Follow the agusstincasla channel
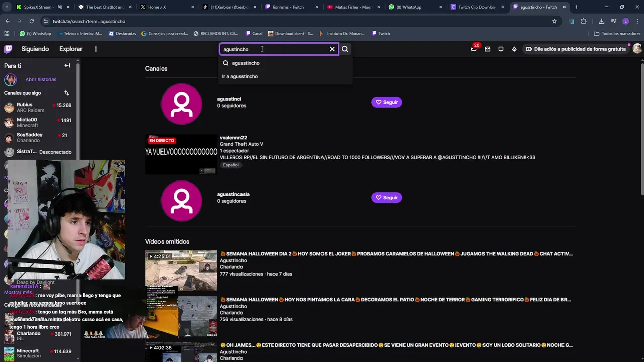644x362 pixels. pos(386,198)
